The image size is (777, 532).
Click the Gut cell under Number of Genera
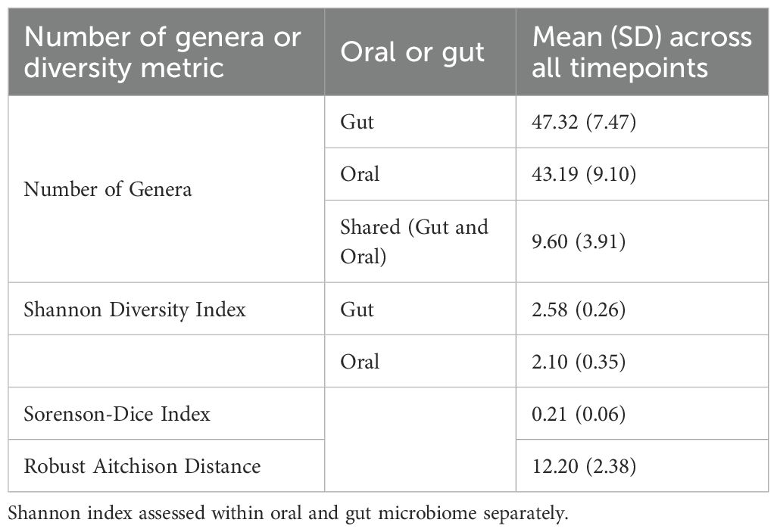point(357,122)
